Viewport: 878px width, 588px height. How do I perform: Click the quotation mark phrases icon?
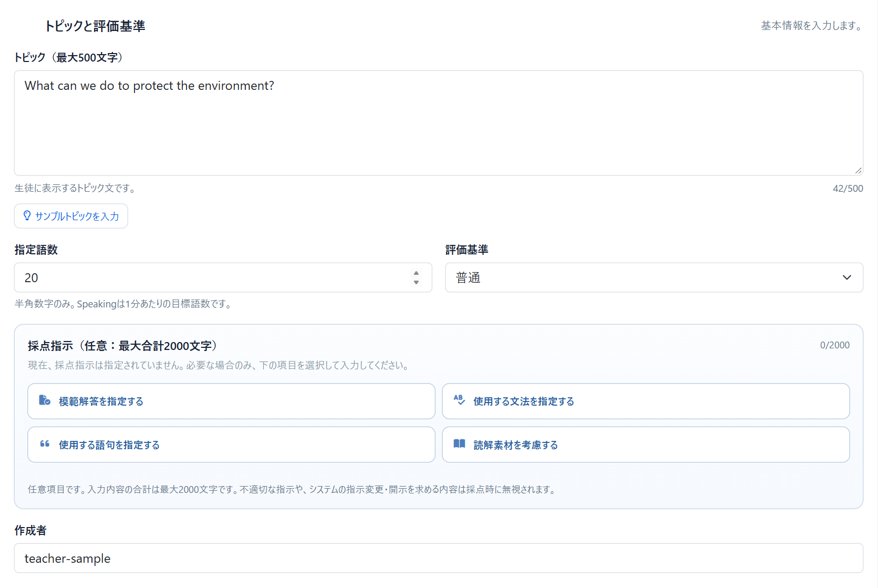click(45, 444)
